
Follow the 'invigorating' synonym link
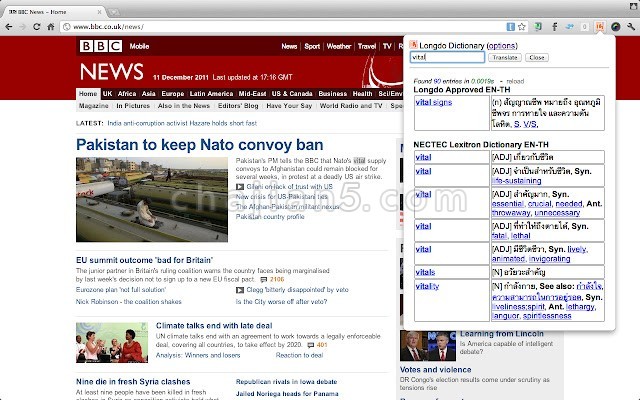click(x=549, y=259)
